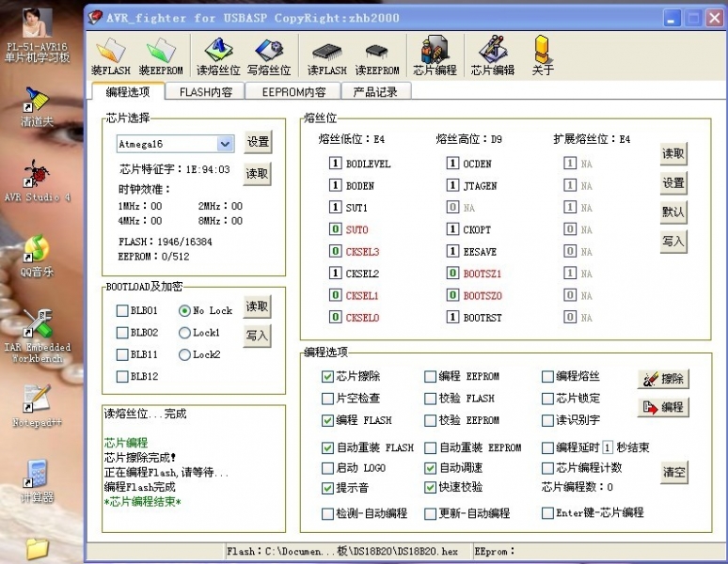Launch AVR Studio 4 desktop icon
728x564 pixels.
point(37,180)
